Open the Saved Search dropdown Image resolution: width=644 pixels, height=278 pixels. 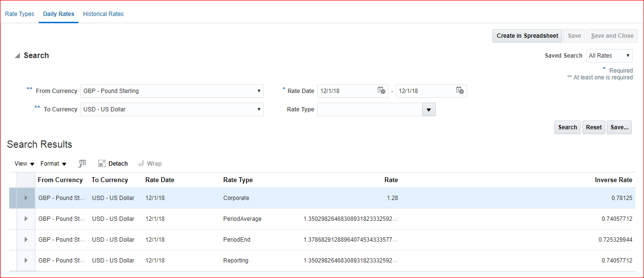point(609,56)
